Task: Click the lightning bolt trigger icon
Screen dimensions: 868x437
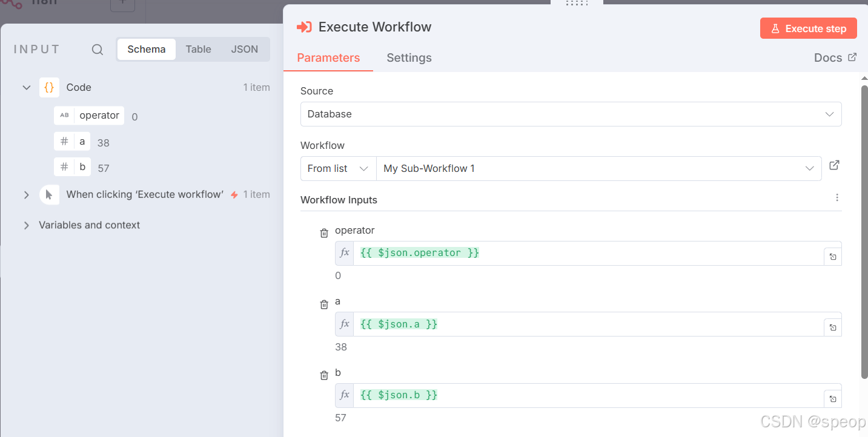Action: click(234, 195)
